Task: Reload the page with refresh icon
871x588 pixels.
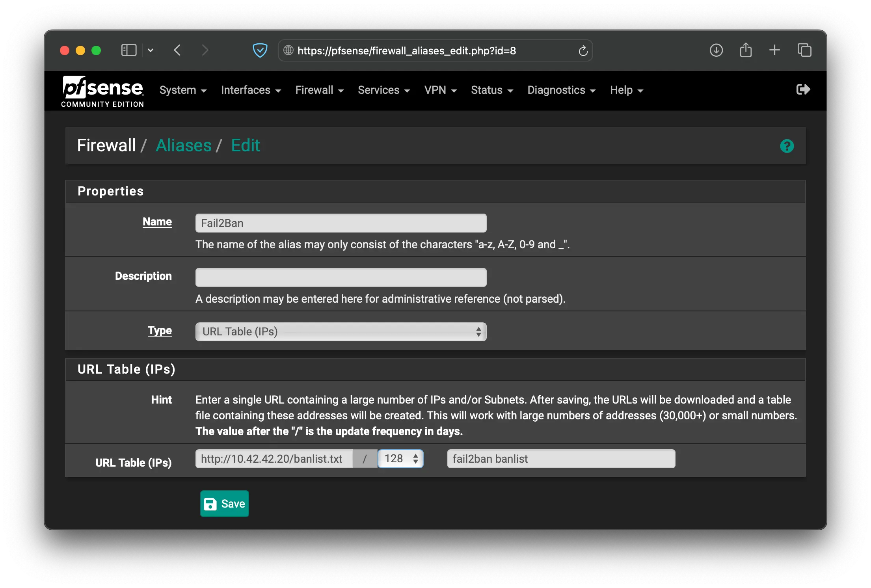Action: coord(583,51)
